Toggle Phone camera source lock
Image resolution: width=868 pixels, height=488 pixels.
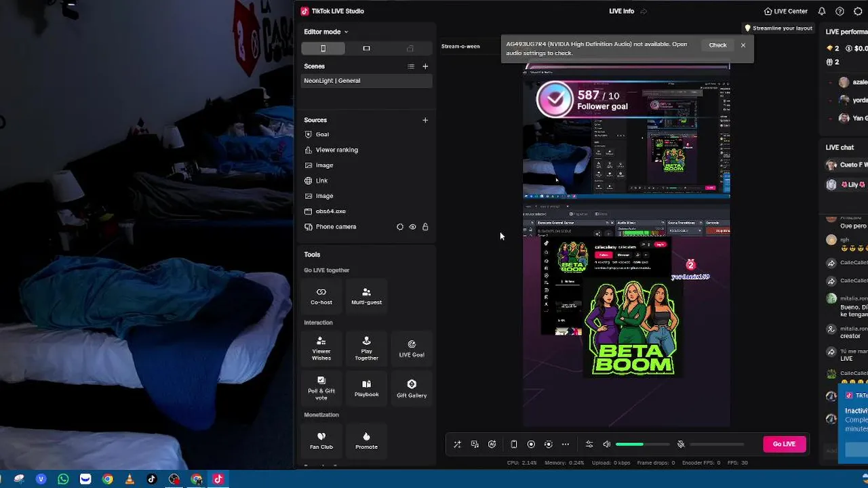click(x=425, y=227)
